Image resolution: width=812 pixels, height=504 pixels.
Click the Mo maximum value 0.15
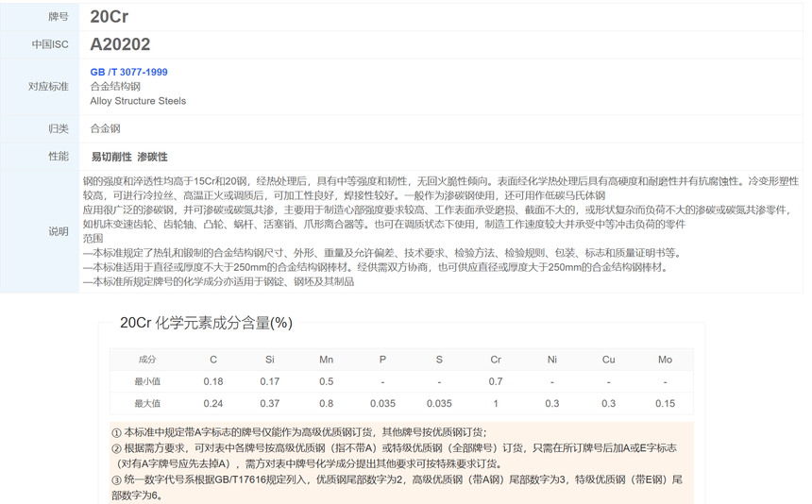point(665,404)
